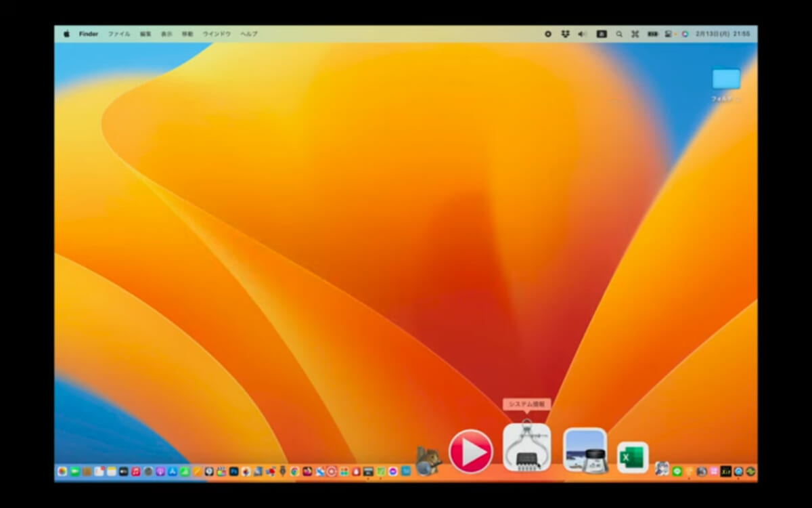The image size is (812, 508).
Task: Open the anime character icon in Dock
Action: [x=662, y=469]
